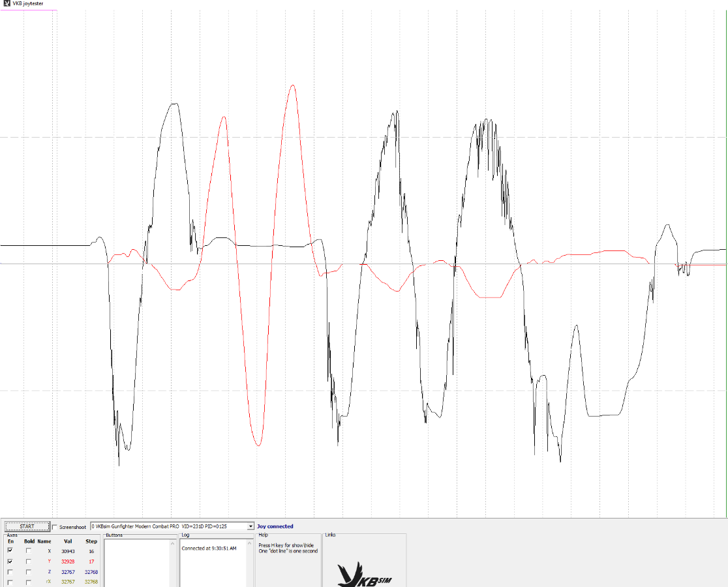The image size is (728, 587).
Task: Toggle Bold for the X axis
Action: [29, 551]
